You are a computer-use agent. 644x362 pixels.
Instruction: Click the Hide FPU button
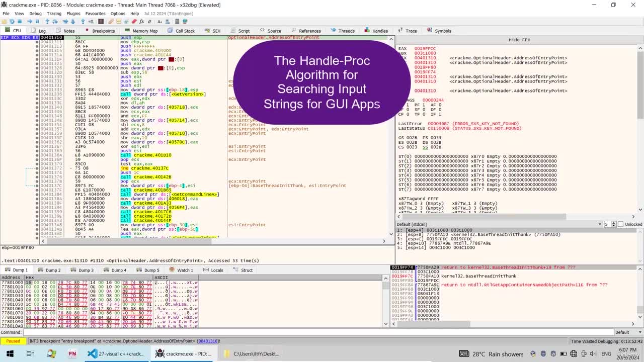[x=519, y=40]
